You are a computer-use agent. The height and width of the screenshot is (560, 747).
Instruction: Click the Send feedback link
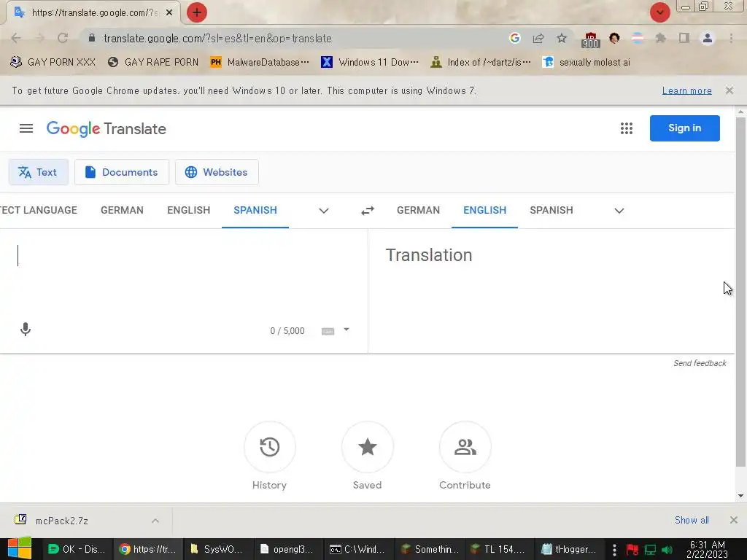click(x=700, y=363)
